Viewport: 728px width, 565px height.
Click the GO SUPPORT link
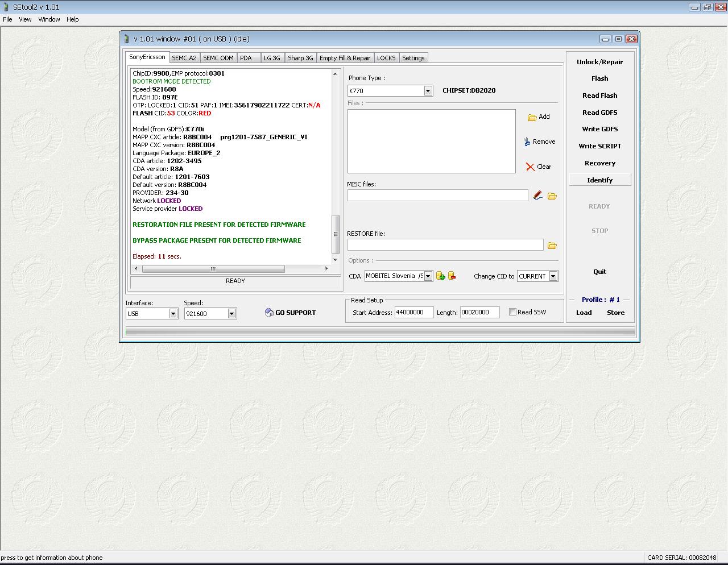296,313
